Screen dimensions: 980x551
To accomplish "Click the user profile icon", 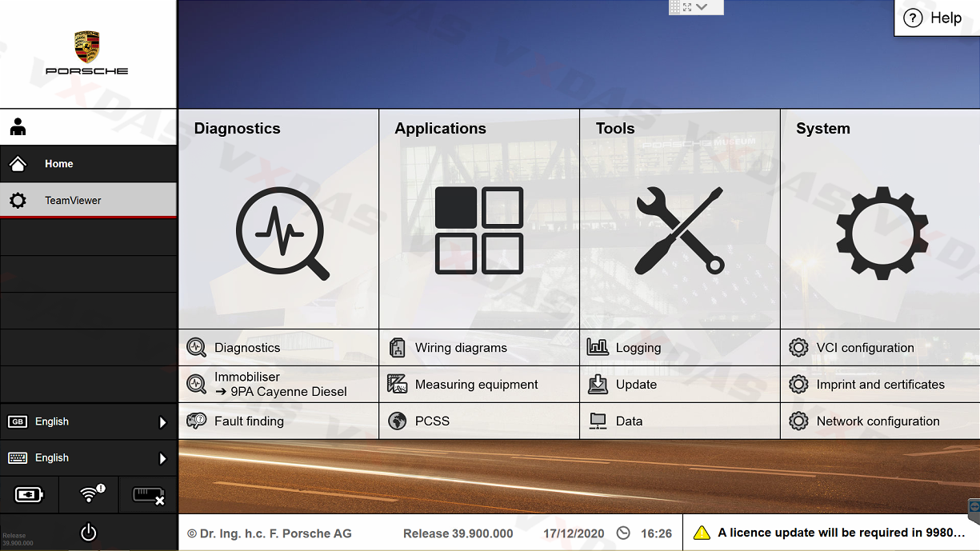I will coord(18,127).
